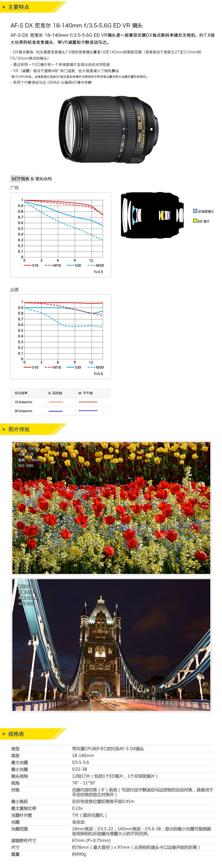Viewport: 222px width, 868px height.
Task: Click the 类型 spec row label
Action: pos(15,749)
